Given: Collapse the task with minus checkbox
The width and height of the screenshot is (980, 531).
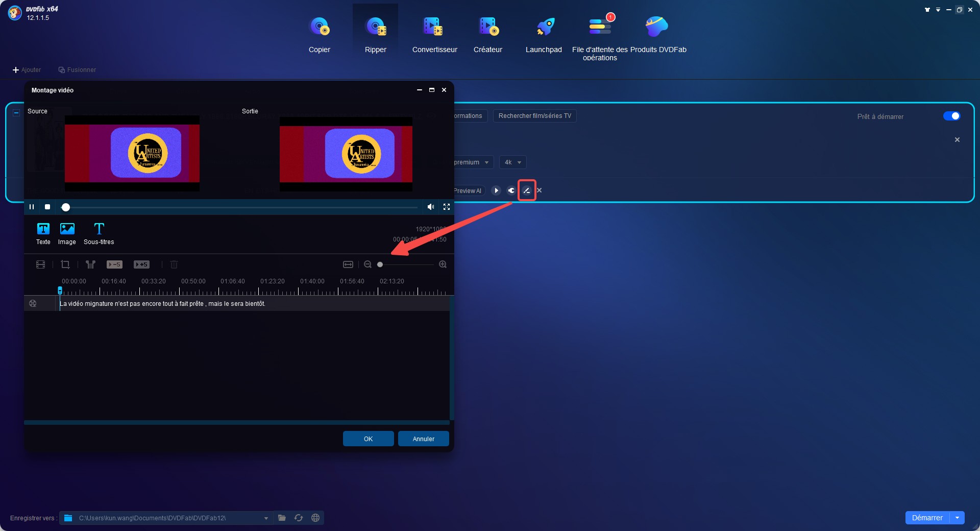Looking at the screenshot, I should [16, 113].
